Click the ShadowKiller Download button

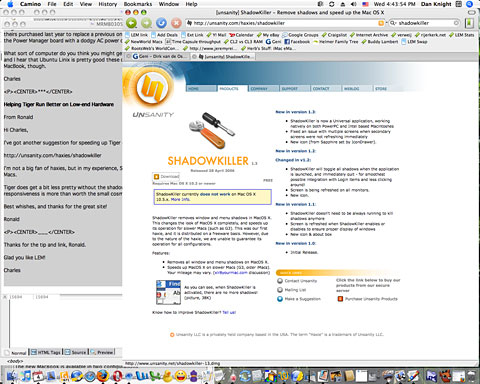click(x=166, y=176)
